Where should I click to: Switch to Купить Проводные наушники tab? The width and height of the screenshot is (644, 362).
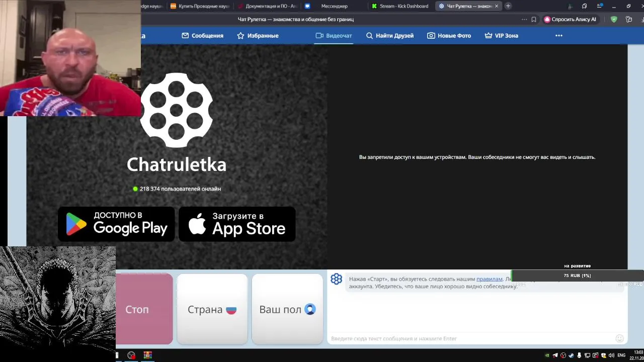(200, 6)
